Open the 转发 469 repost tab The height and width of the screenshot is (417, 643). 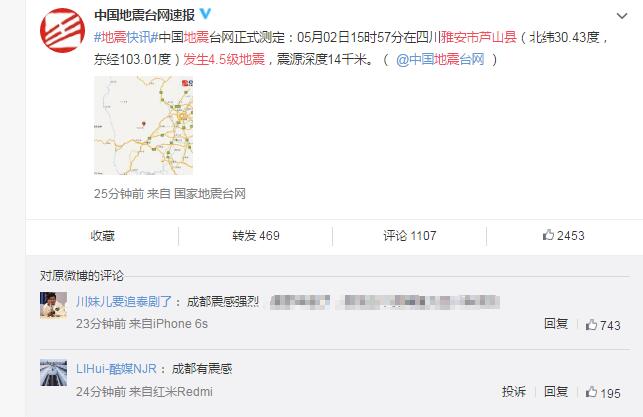point(256,236)
